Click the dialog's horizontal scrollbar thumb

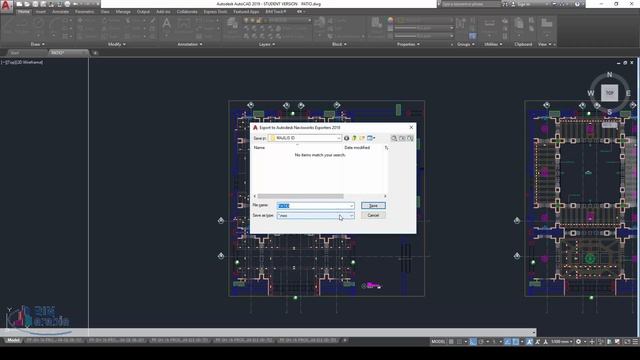coord(300,196)
